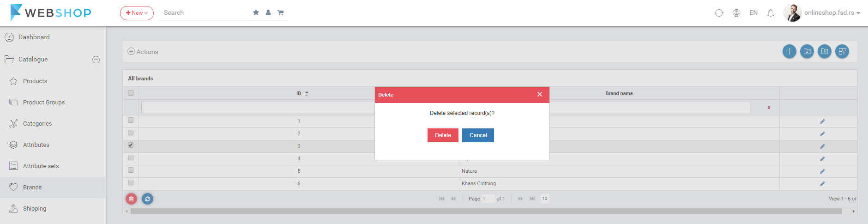Click the Search input field
868x224 pixels.
pos(205,13)
